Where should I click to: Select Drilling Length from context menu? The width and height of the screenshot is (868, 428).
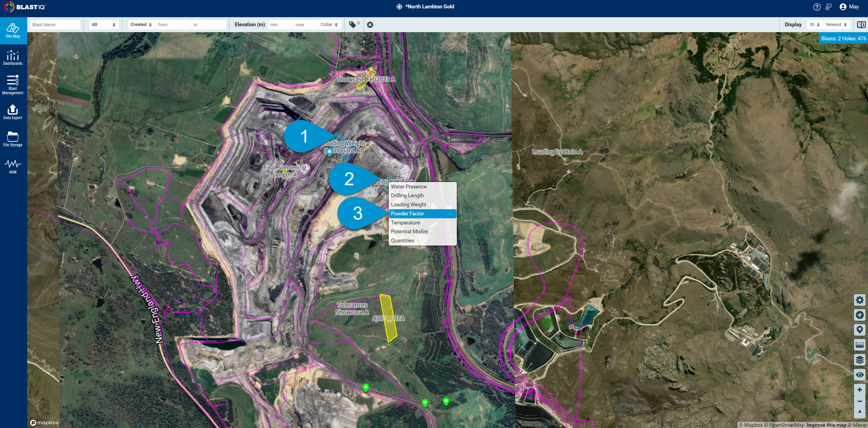(423, 195)
